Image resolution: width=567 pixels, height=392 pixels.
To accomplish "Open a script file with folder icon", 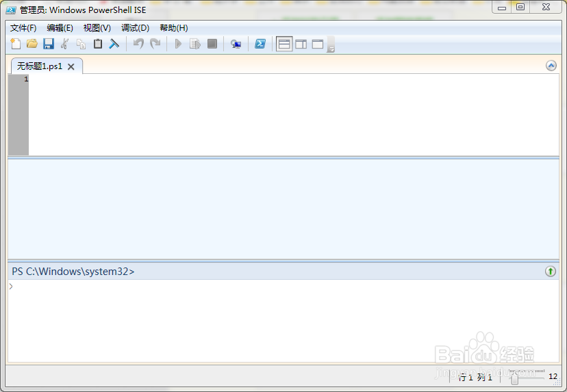I will [x=32, y=44].
